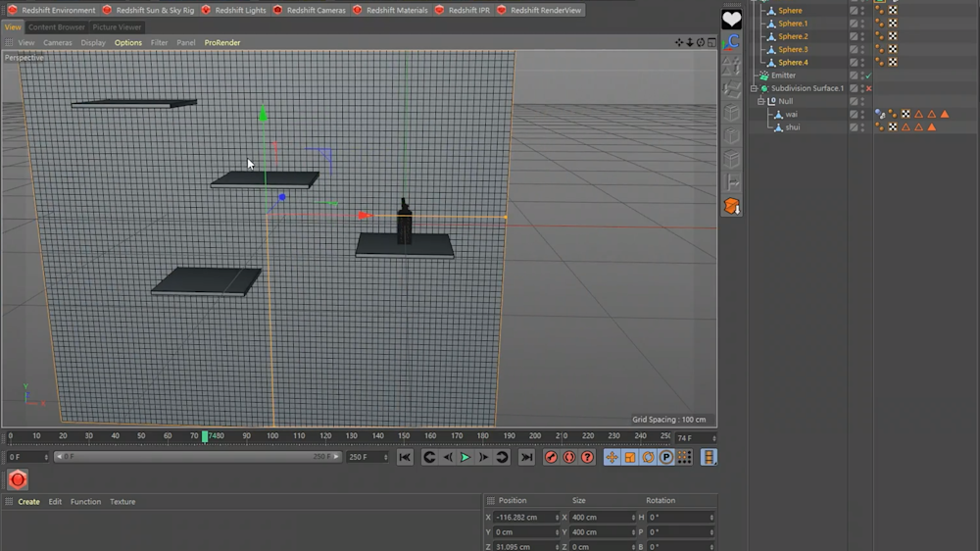Click the Redshift RenderView toolbar button
Image resolution: width=980 pixels, height=551 pixels.
pos(539,10)
